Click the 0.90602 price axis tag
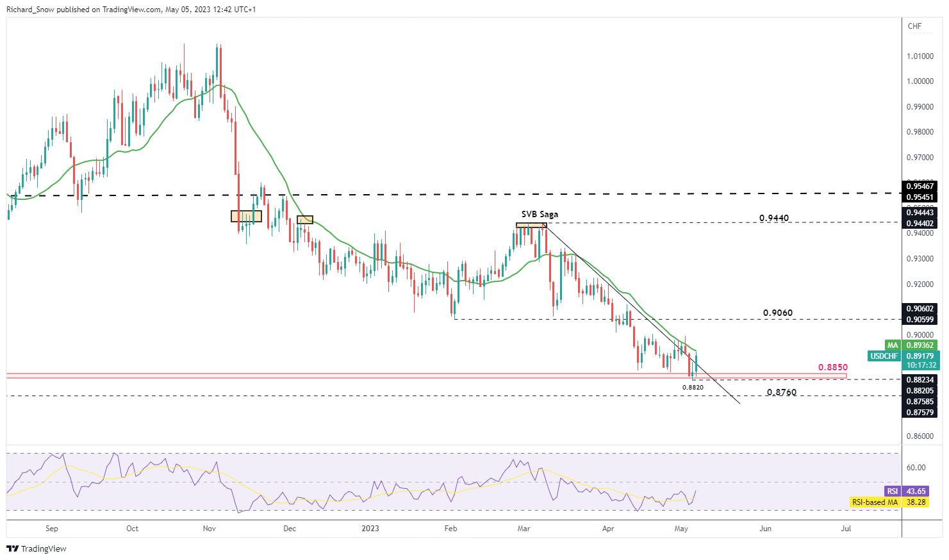Screen dimensions: 949x560 [920, 309]
